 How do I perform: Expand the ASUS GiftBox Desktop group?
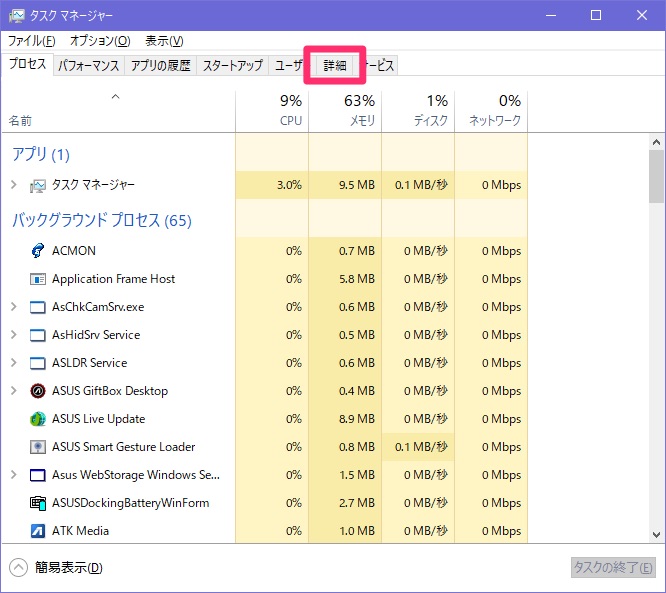coord(14,390)
